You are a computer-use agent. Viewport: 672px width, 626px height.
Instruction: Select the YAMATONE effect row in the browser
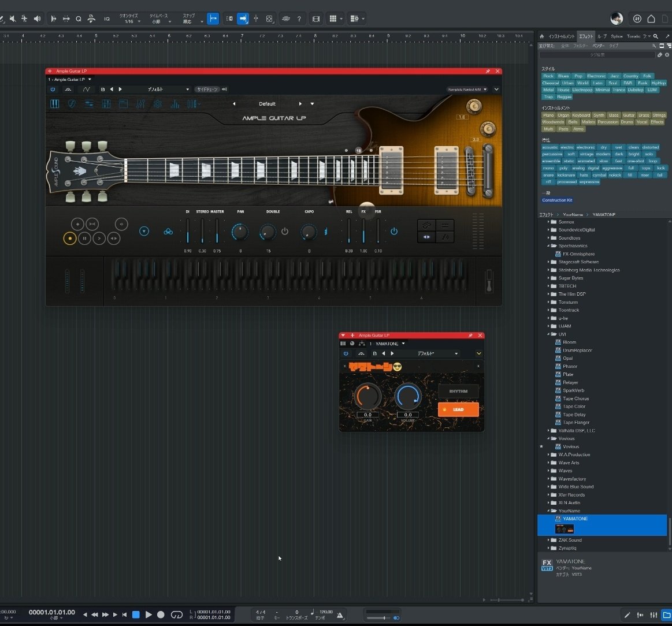[x=602, y=526]
